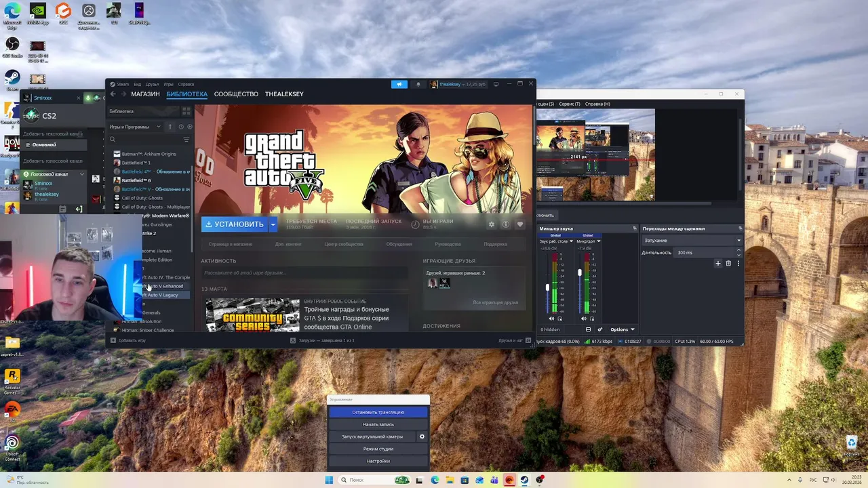
Task: Open Steam Big Picture monitor icon
Action: 496,84
